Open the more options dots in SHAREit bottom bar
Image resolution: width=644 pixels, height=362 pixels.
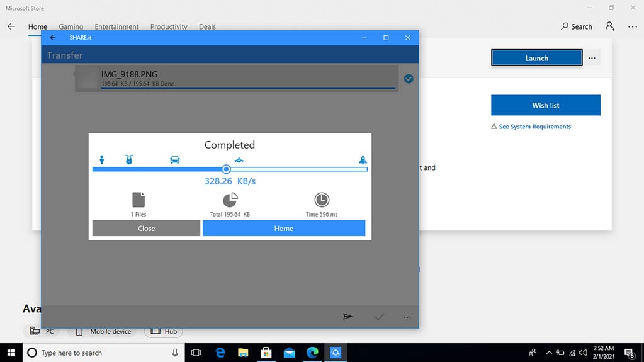click(x=407, y=317)
